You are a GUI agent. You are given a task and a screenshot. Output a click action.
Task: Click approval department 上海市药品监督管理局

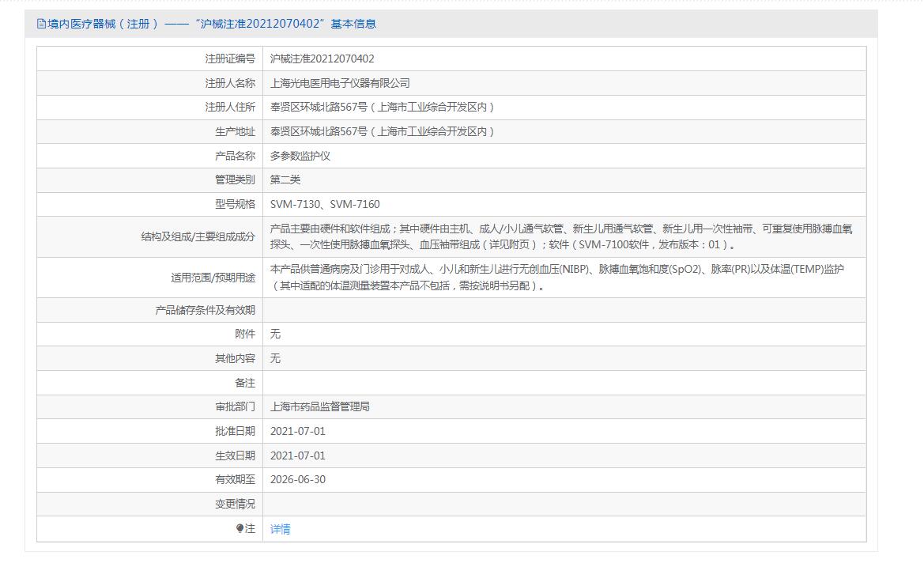[x=320, y=406]
